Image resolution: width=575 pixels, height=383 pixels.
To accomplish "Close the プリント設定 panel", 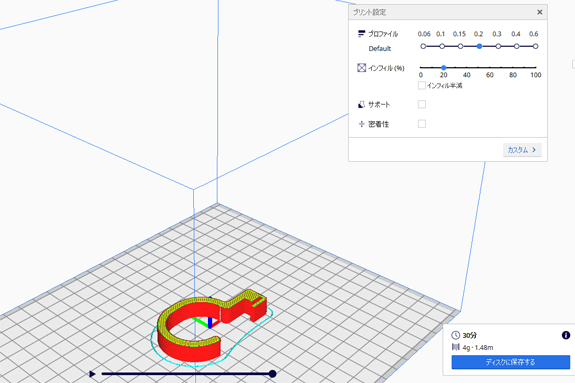I will 539,12.
